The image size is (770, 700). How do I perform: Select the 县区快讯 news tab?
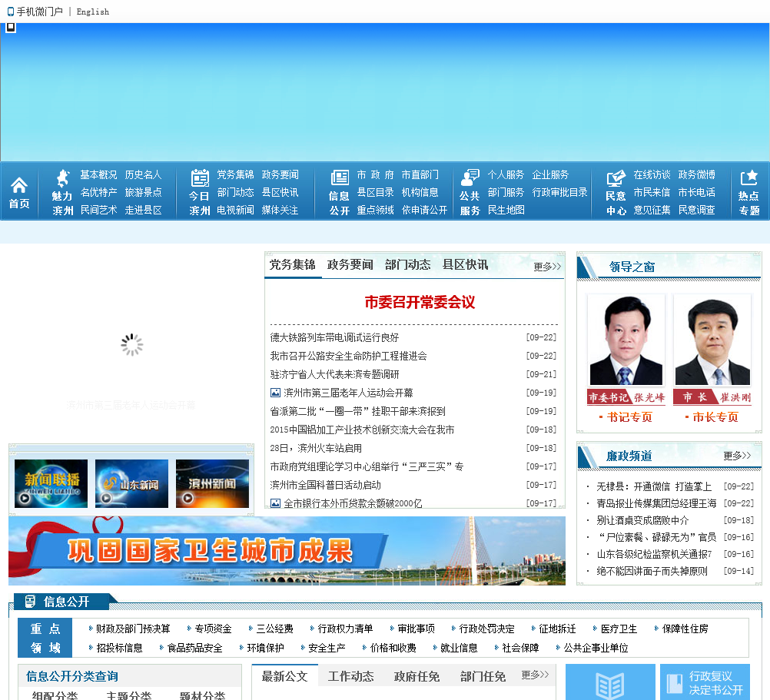466,265
